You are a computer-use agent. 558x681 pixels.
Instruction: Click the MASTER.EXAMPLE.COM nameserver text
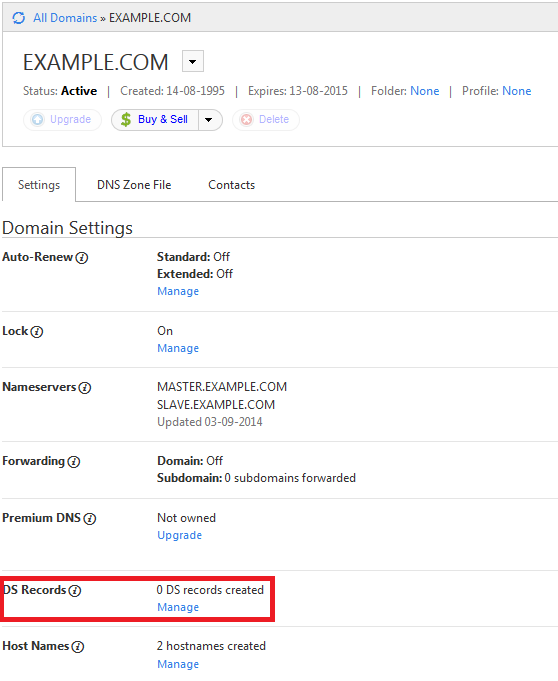pyautogui.click(x=222, y=387)
